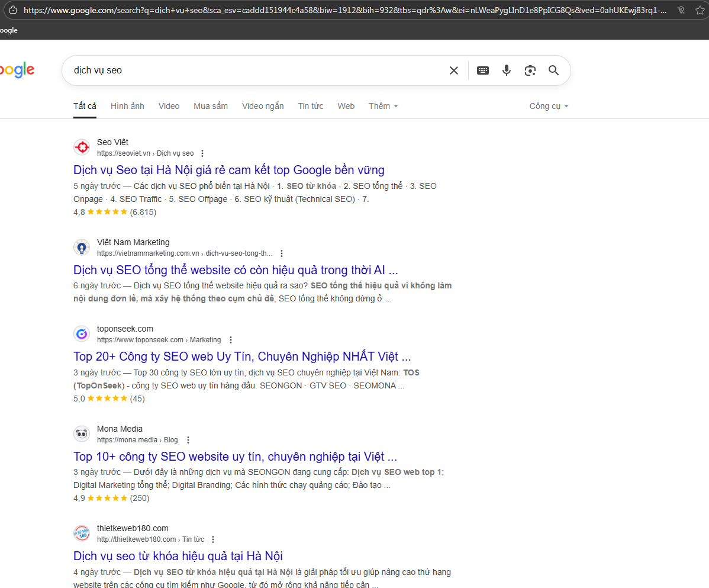
Task: Click the 5,0 star rating (45)
Action: pos(109,399)
